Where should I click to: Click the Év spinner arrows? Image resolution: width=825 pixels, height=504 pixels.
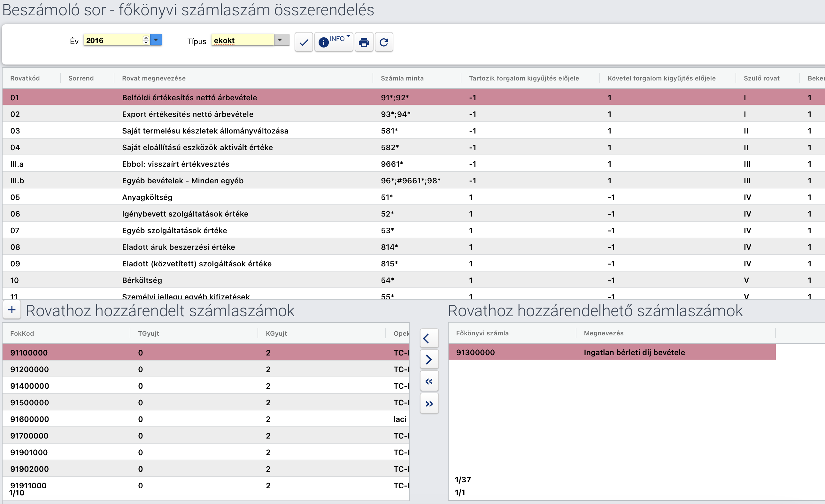coord(146,40)
